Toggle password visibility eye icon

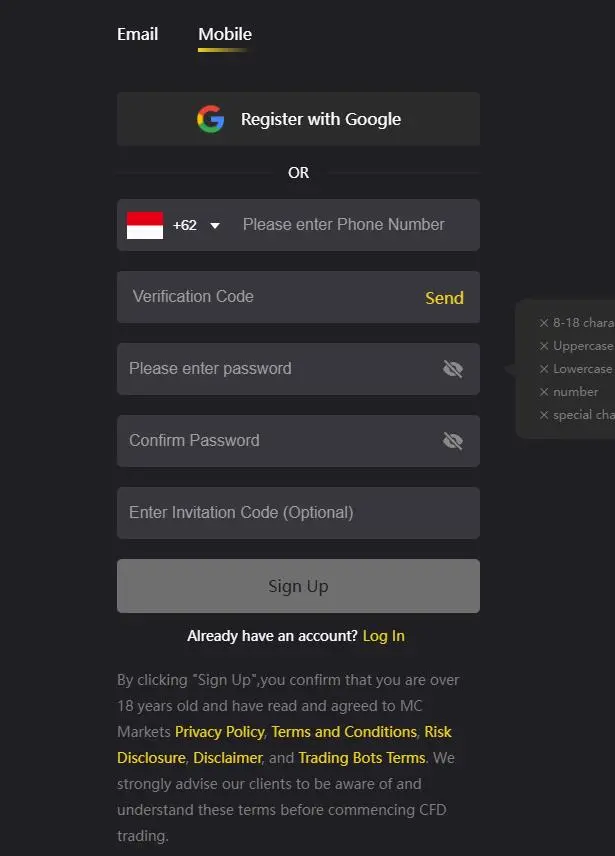click(x=453, y=369)
